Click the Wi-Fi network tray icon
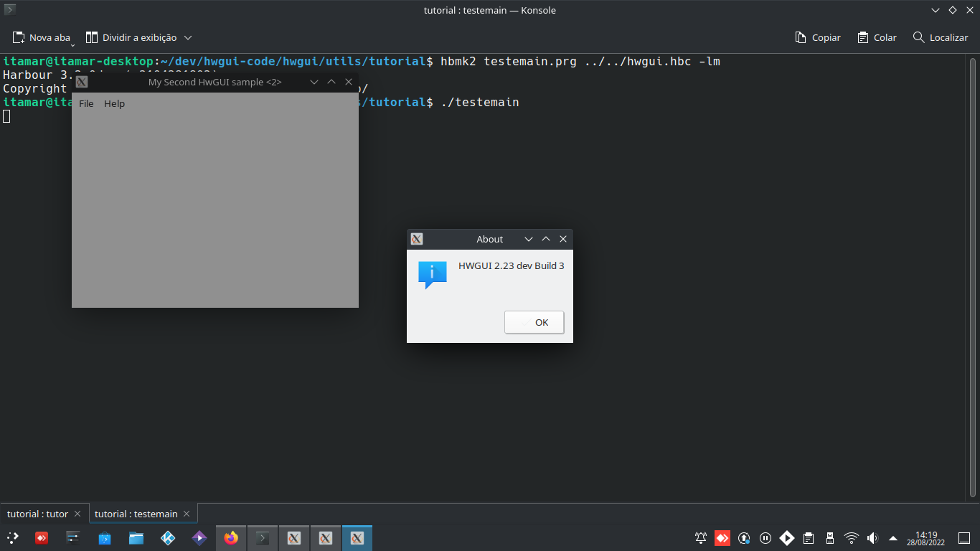 pos(851,537)
